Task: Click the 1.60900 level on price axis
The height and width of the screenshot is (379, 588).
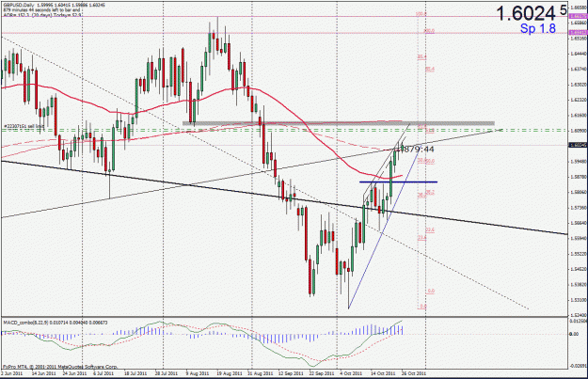Action: 578,131
